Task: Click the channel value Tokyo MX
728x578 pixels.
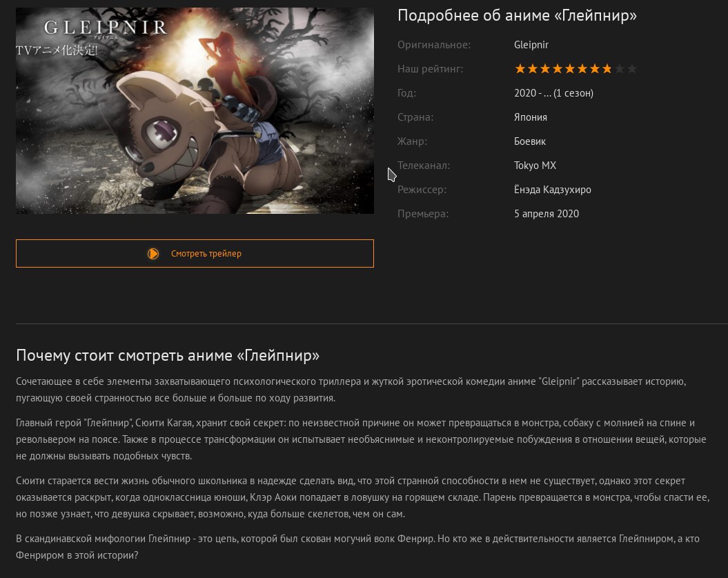Action: pyautogui.click(x=535, y=166)
